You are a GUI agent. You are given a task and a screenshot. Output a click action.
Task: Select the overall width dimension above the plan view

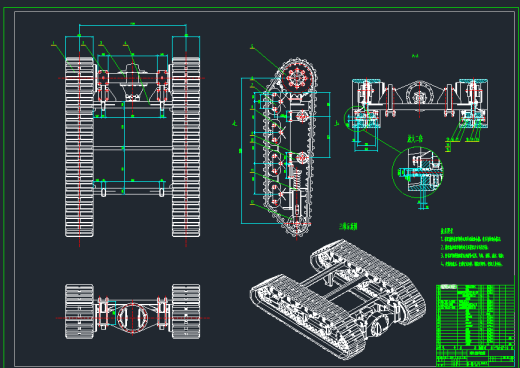[x=133, y=25]
